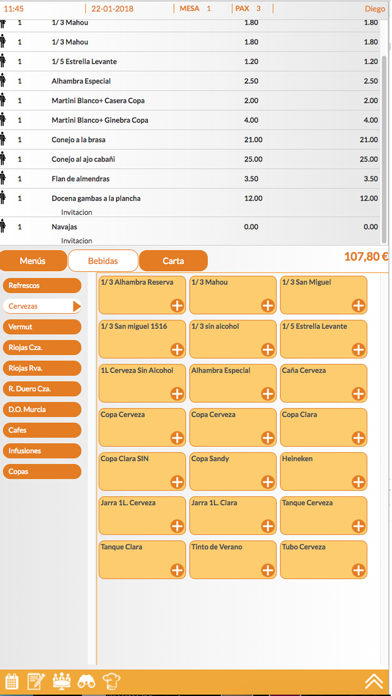The width and height of the screenshot is (392, 696).
Task: Click the binoculars search icon
Action: point(86,681)
